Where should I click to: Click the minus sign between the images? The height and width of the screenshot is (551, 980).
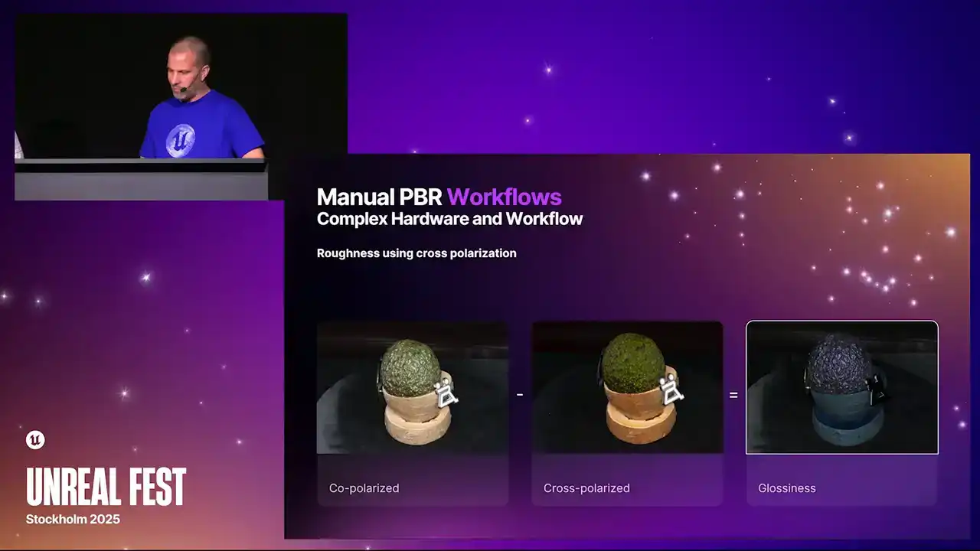[520, 396]
